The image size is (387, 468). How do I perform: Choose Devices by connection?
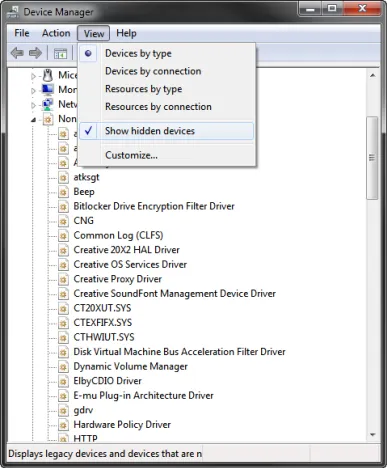click(x=167, y=71)
